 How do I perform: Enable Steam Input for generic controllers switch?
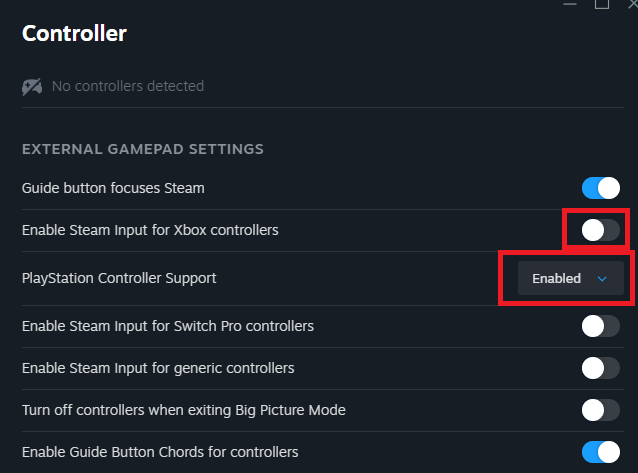pos(601,368)
